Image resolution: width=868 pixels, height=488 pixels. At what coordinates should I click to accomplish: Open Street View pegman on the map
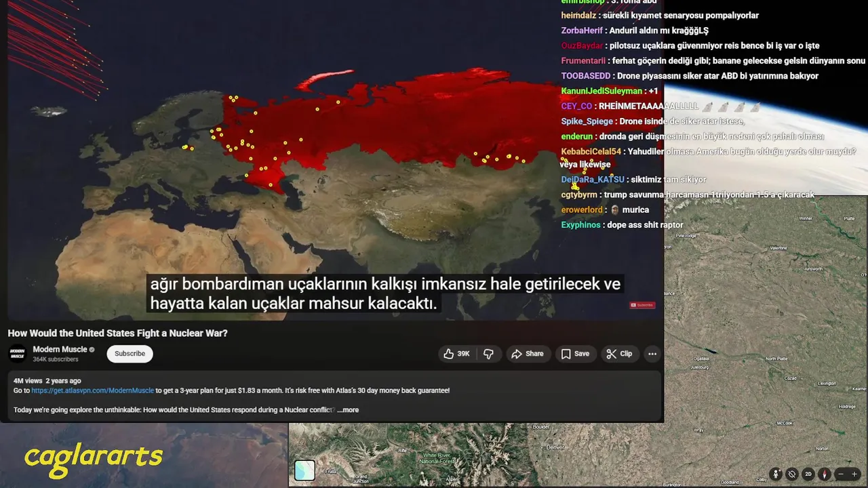click(776, 474)
